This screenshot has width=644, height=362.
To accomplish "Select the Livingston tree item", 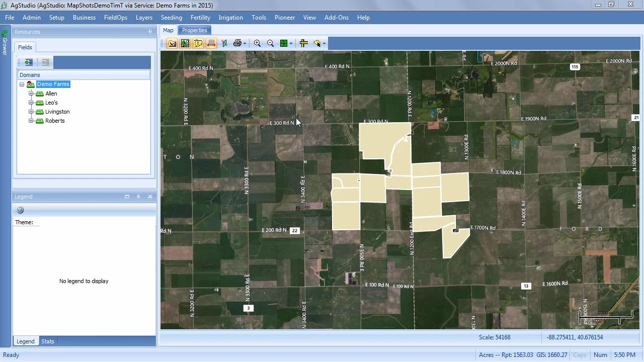I will pyautogui.click(x=57, y=112).
